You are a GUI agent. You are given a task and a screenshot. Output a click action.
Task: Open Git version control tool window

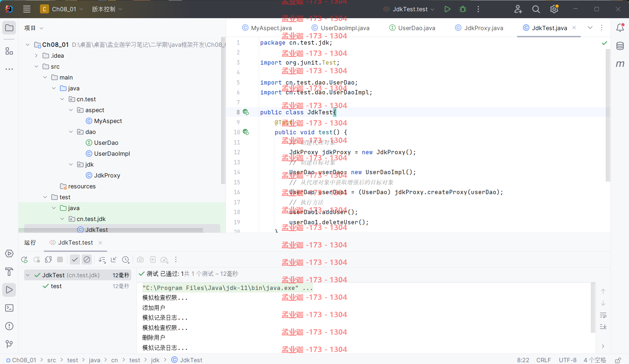tap(9, 344)
